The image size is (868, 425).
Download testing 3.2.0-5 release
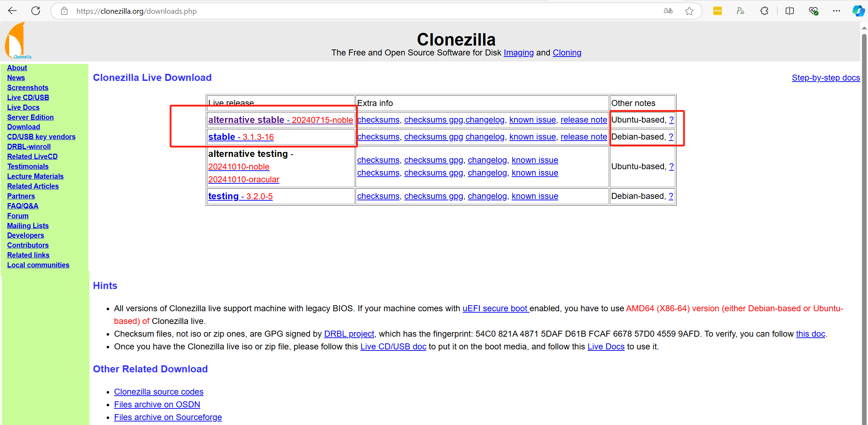[240, 196]
